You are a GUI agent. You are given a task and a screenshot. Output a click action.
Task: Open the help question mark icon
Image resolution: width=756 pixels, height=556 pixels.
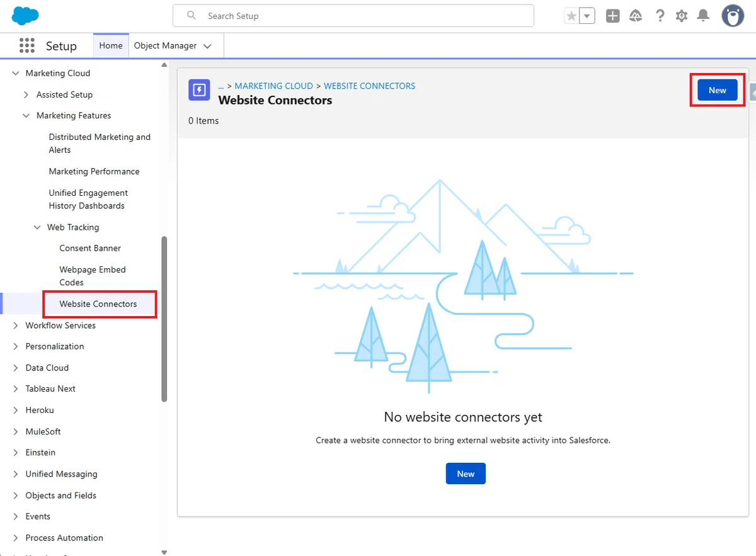(x=660, y=16)
